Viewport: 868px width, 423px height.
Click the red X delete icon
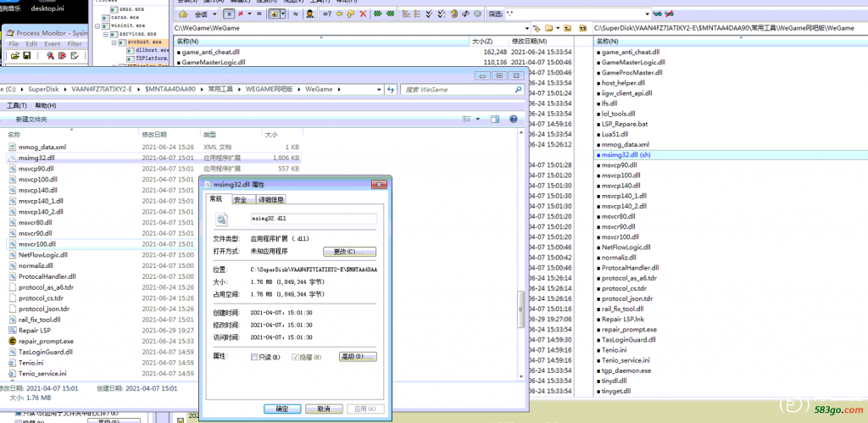click(363, 14)
